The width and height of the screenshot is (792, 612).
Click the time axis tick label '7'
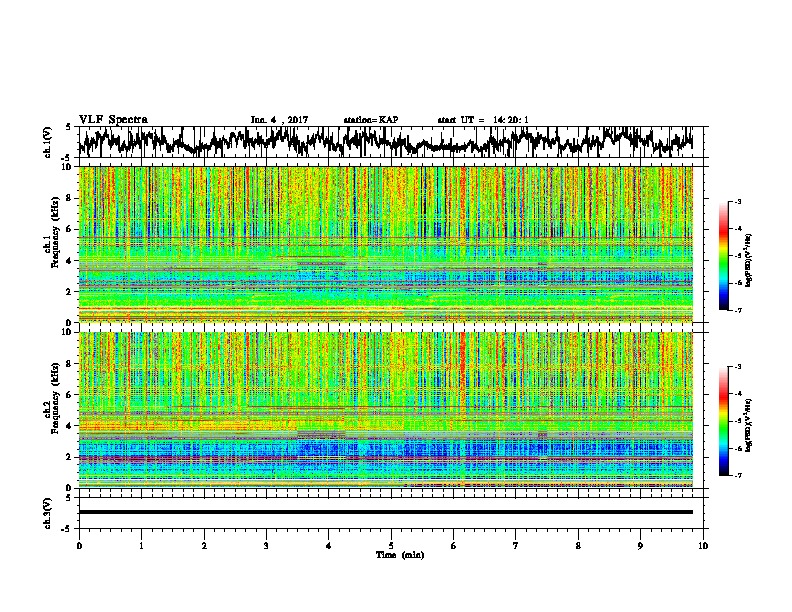[x=516, y=546]
